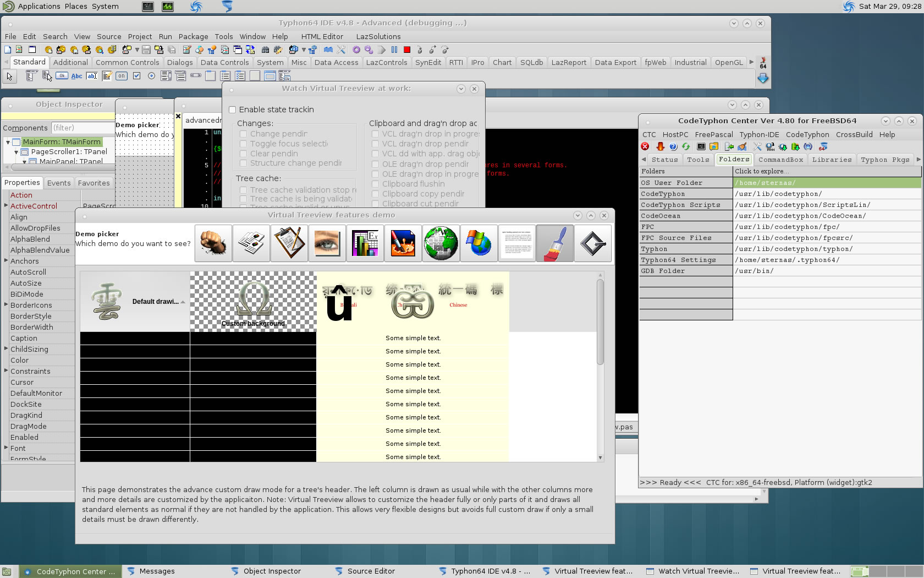Expand the Font property
Screen dimensions: 924x578
click(6, 448)
